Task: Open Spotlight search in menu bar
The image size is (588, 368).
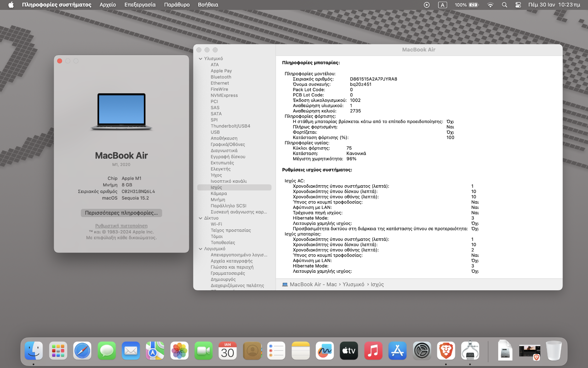Action: click(504, 5)
